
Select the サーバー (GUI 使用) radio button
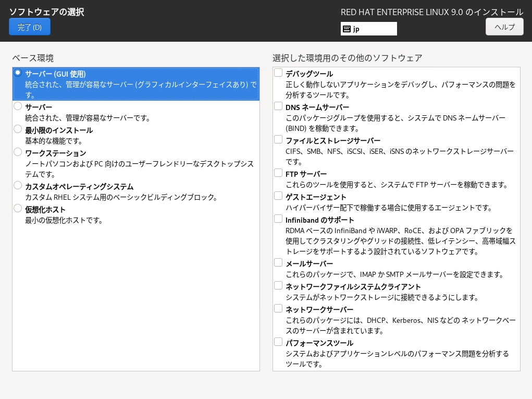(x=18, y=72)
